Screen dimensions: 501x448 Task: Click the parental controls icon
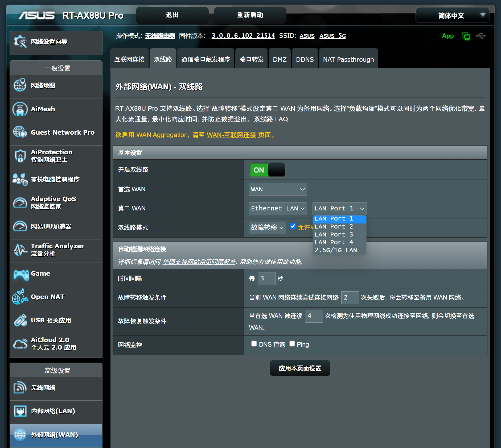(x=20, y=179)
